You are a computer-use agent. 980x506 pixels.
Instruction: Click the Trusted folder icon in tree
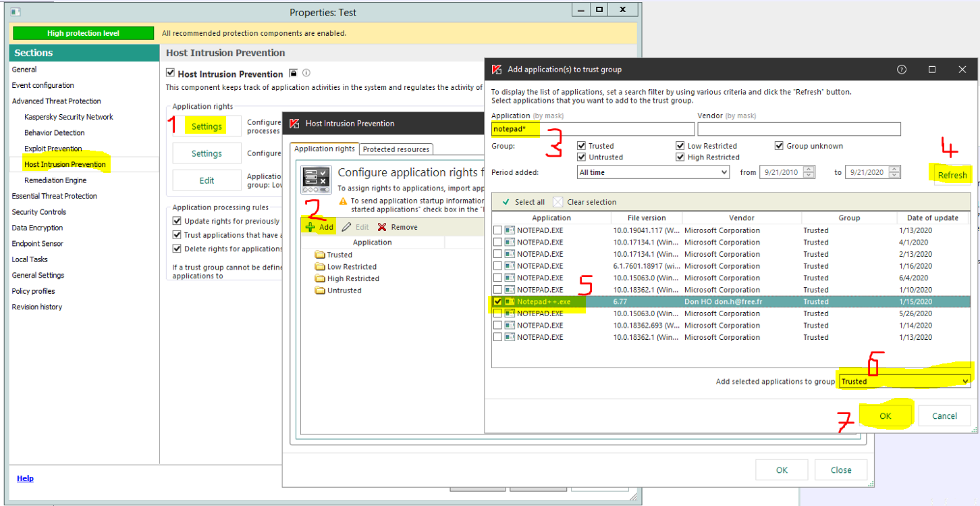(x=320, y=255)
